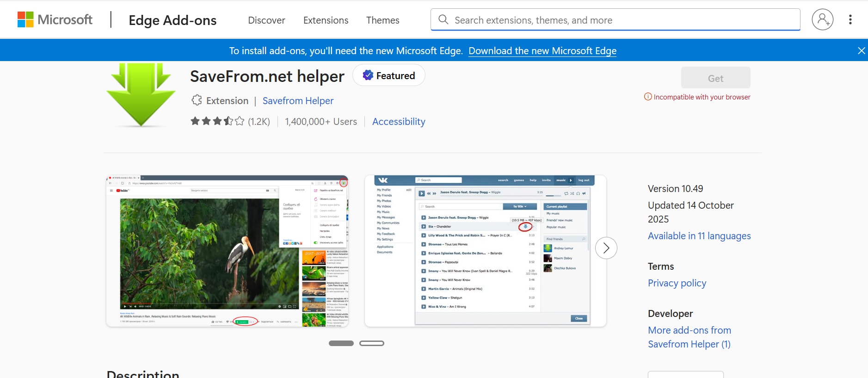
Task: Advance carousel with next arrow button
Action: (606, 248)
